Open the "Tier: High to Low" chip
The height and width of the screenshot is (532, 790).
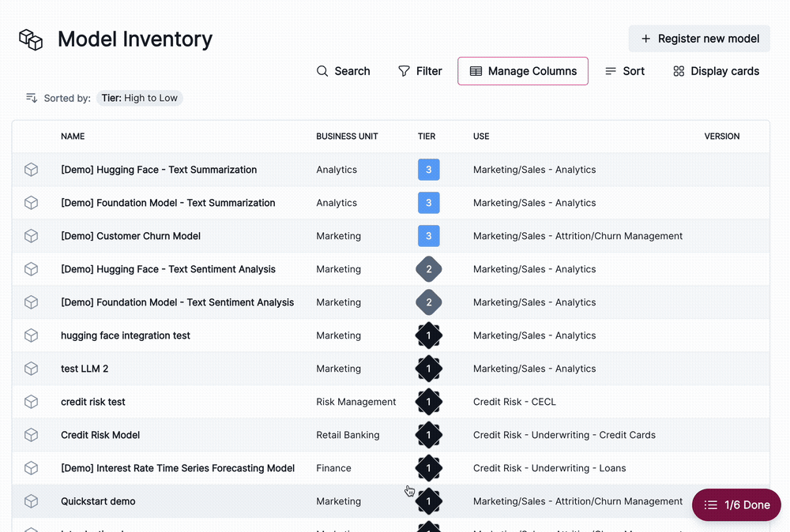point(140,98)
